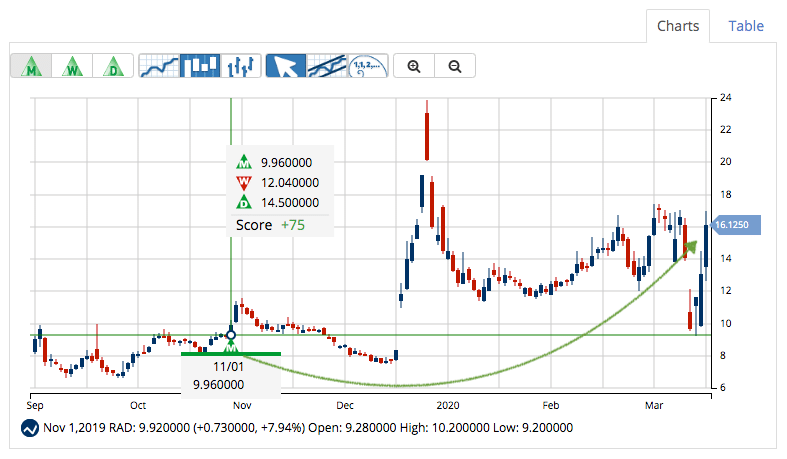
Task: Click the Oct month axis label
Action: 138,405
